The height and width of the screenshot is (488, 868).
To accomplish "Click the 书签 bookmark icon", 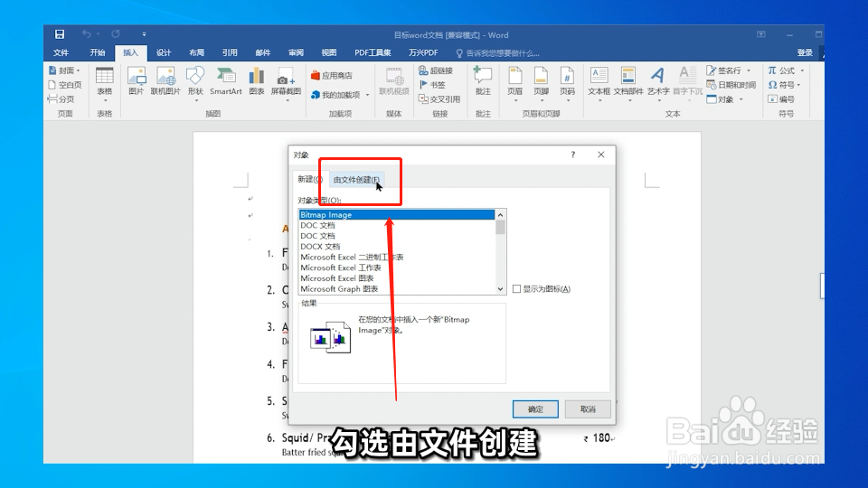I will [x=432, y=85].
